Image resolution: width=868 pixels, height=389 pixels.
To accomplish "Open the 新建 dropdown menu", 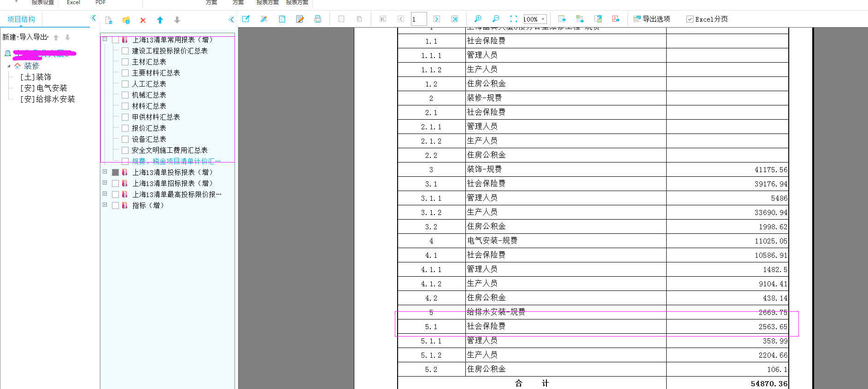I will click(10, 37).
